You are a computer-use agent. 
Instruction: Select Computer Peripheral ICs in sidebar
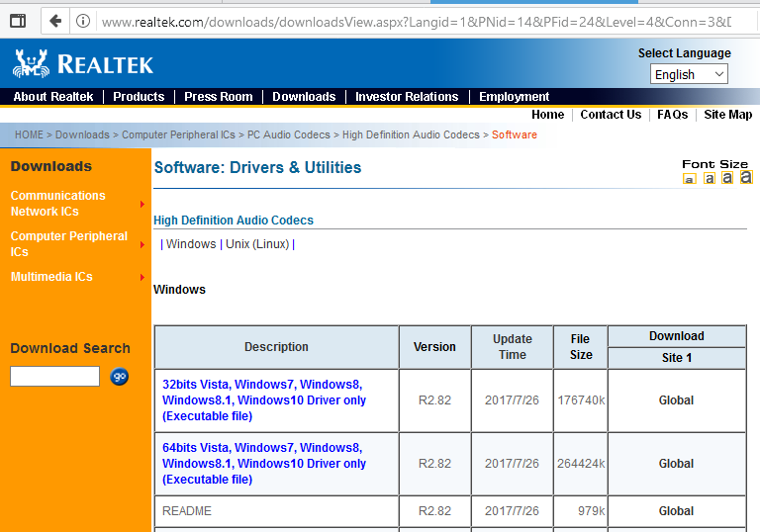pos(69,244)
